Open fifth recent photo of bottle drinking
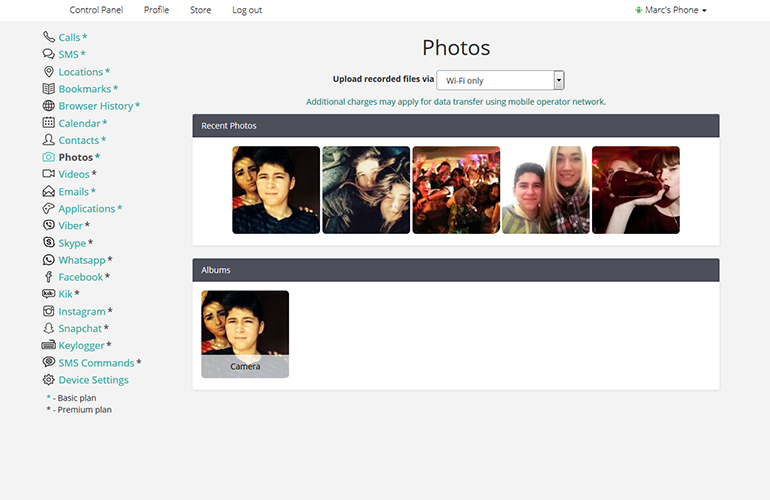Viewport: 770px width, 500px height. pos(636,190)
